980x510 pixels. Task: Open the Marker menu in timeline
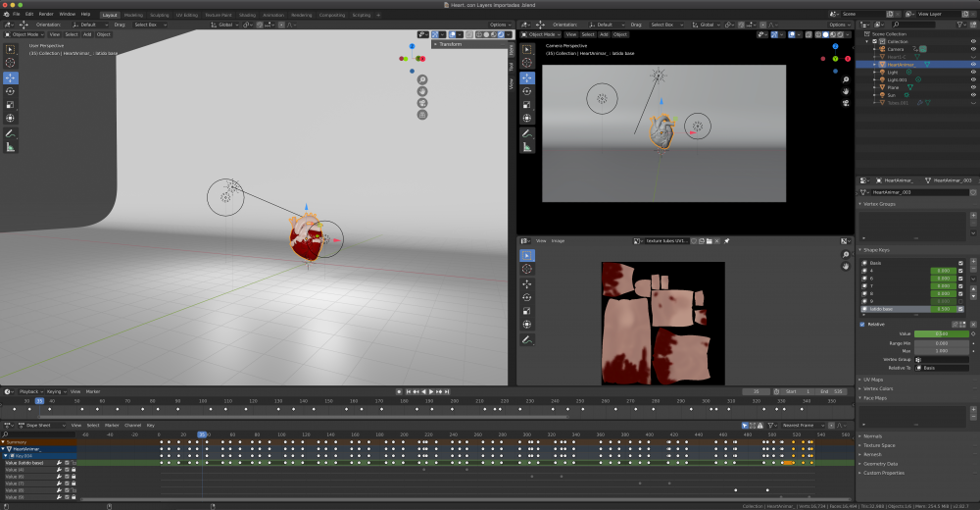coord(93,391)
